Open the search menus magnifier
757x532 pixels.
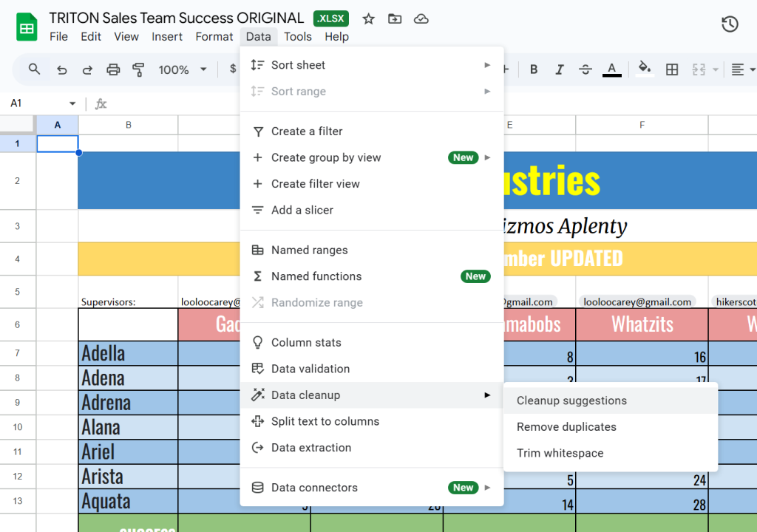click(34, 69)
